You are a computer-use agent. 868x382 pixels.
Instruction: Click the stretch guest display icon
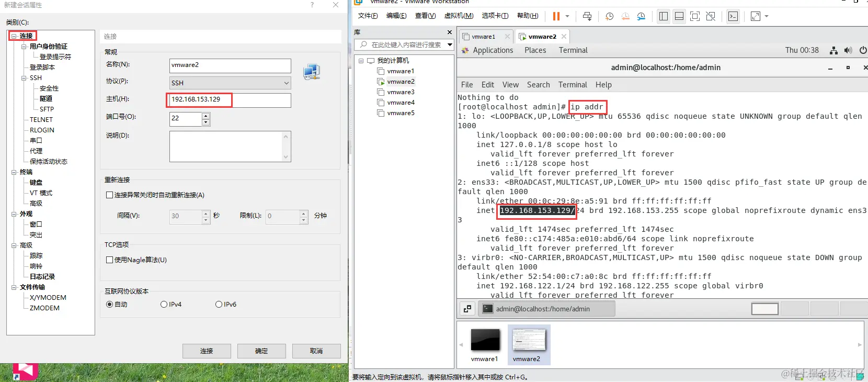pos(756,16)
